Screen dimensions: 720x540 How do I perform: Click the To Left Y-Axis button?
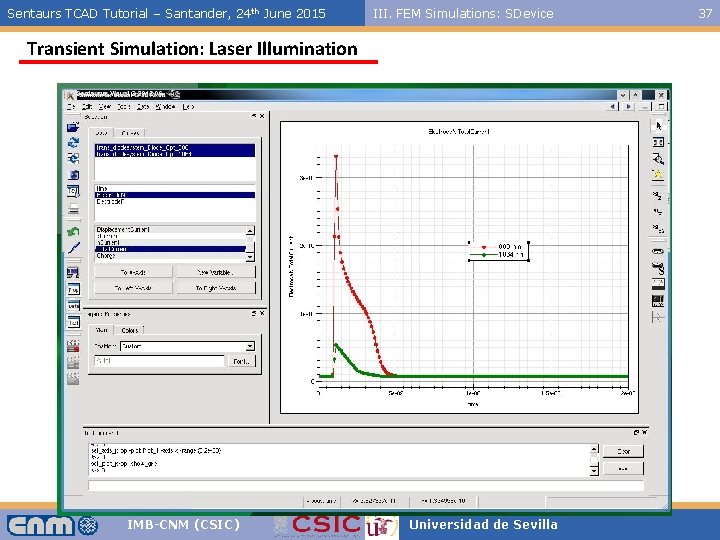coord(133,288)
